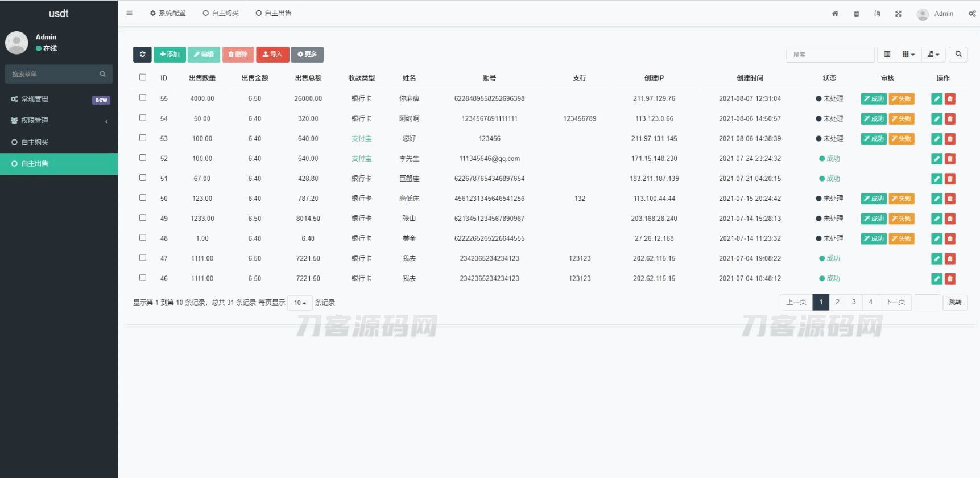Click the hamburger sidebar toggle icon
The height and width of the screenshot is (478, 980).
point(130,13)
